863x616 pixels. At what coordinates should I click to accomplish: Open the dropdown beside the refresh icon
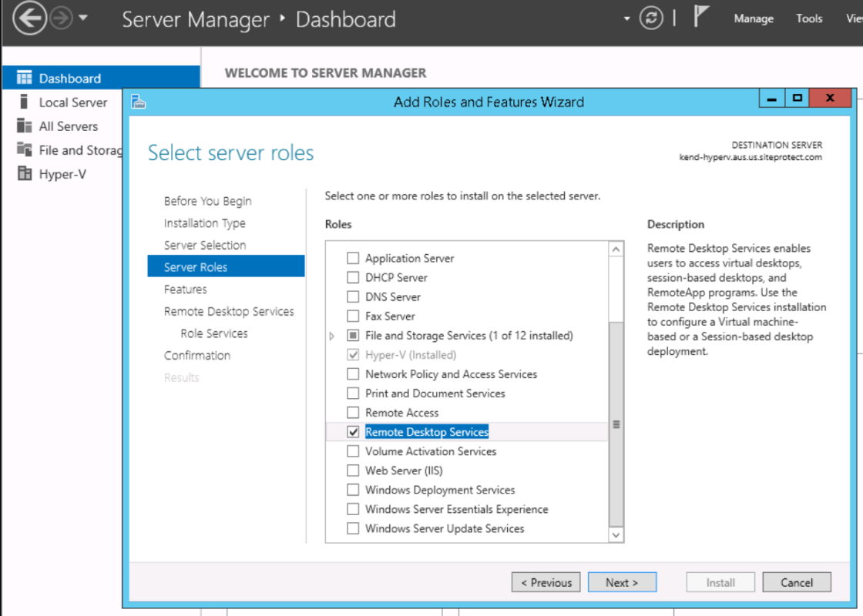tap(626, 18)
